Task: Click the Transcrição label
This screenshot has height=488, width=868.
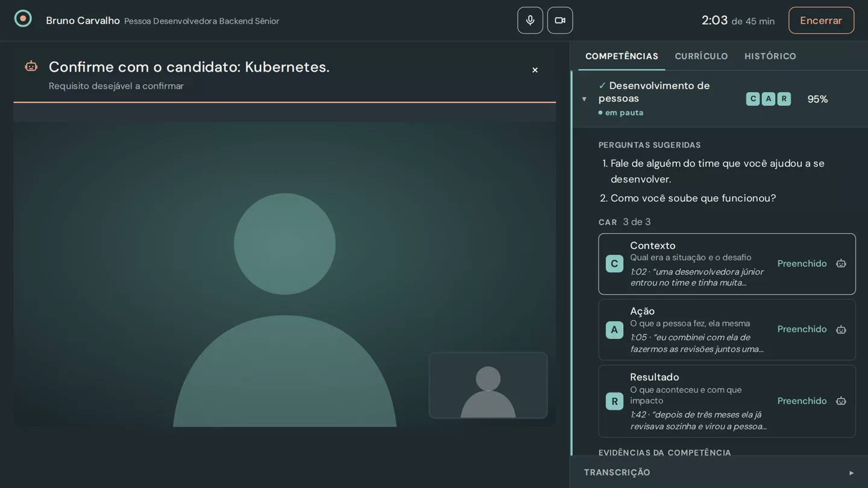Action: (x=617, y=473)
